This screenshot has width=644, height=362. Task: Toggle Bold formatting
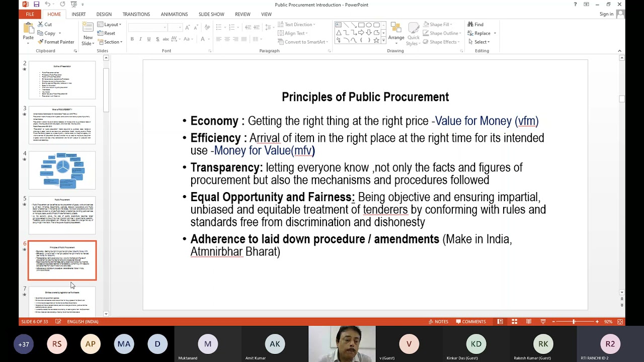[x=132, y=39]
